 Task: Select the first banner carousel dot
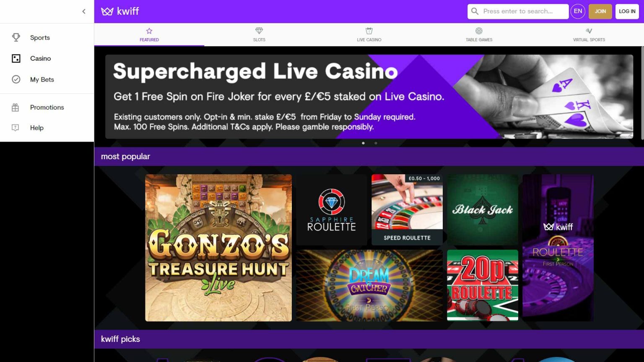(x=363, y=143)
